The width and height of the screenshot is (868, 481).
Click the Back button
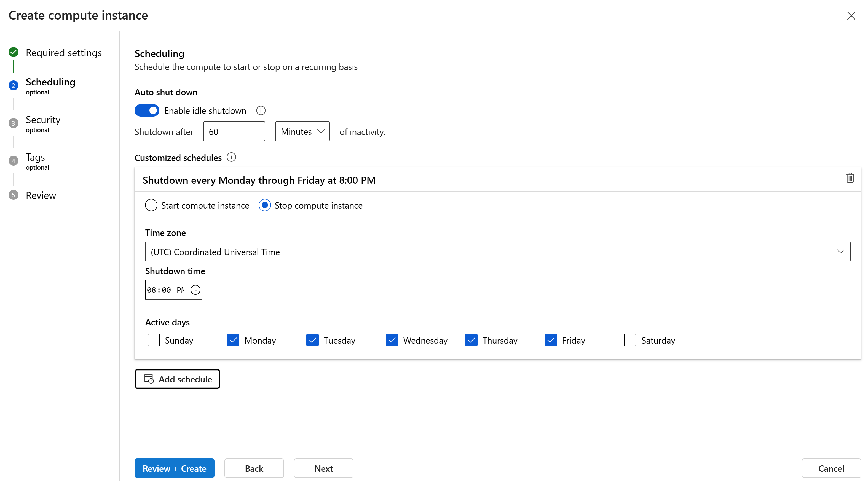(x=254, y=468)
